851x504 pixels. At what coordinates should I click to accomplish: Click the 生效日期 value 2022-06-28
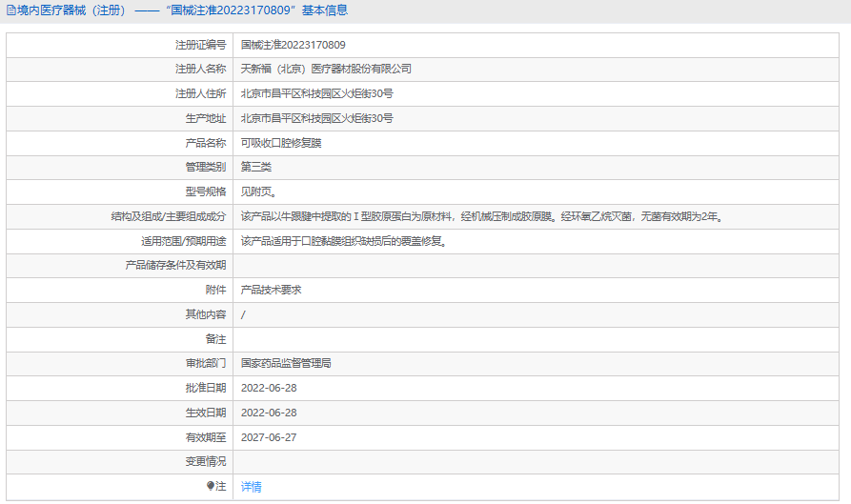(269, 413)
